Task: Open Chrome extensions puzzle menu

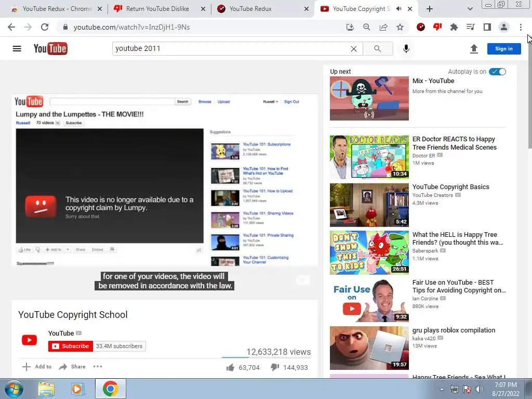Action: [454, 27]
